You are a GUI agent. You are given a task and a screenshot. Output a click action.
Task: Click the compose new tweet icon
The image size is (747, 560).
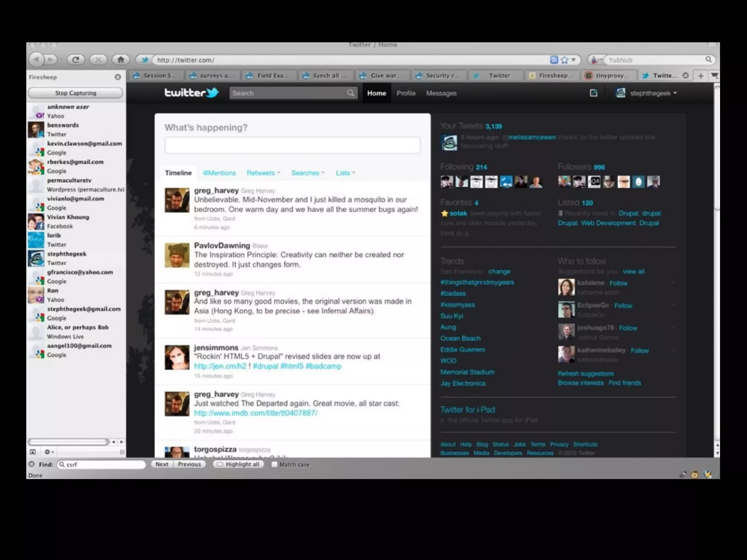coord(593,93)
